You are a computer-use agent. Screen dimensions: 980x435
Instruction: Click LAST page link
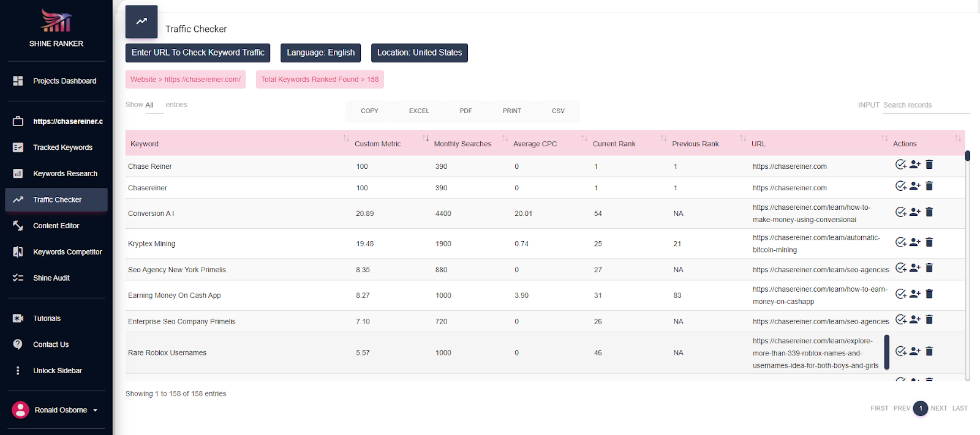tap(960, 408)
